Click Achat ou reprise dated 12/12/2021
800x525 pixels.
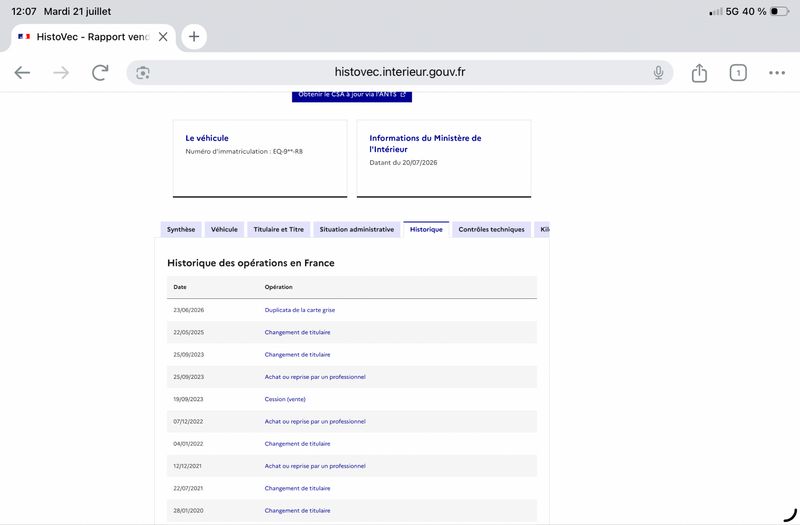click(315, 466)
